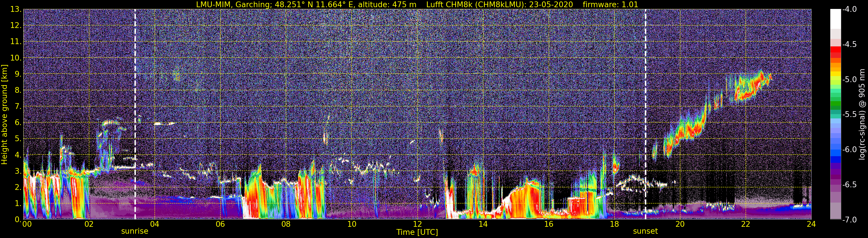Click the colorbar tick label '-6.5'
The height and width of the screenshot is (238, 868).
coord(850,185)
